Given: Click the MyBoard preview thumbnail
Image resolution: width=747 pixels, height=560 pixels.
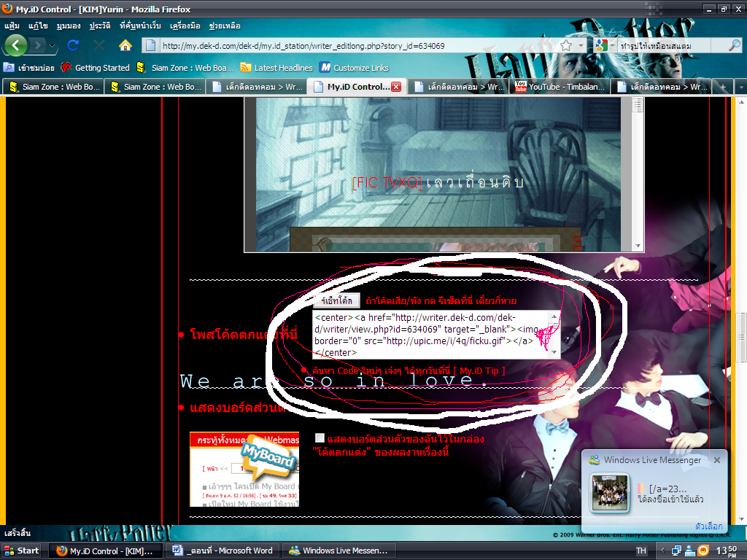Looking at the screenshot, I should click(244, 469).
